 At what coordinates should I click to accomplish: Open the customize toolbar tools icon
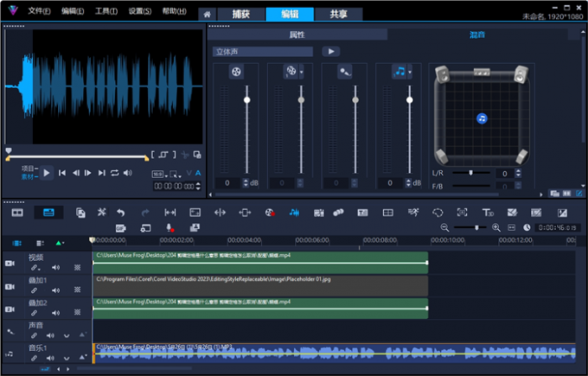102,213
